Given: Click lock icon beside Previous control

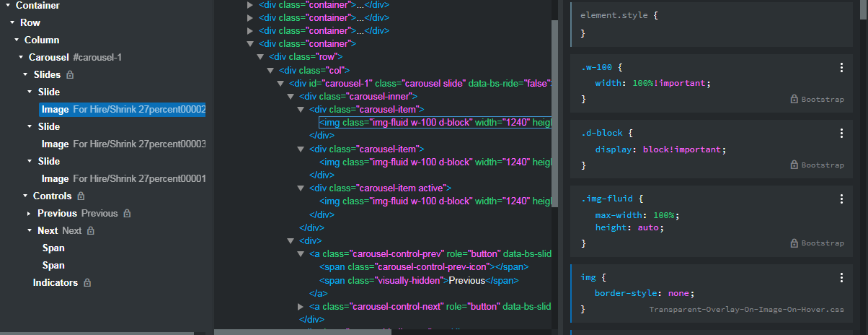Looking at the screenshot, I should (127, 213).
